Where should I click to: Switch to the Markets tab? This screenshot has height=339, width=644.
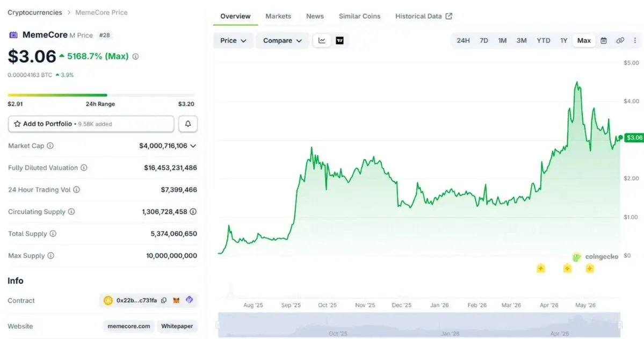pos(278,17)
